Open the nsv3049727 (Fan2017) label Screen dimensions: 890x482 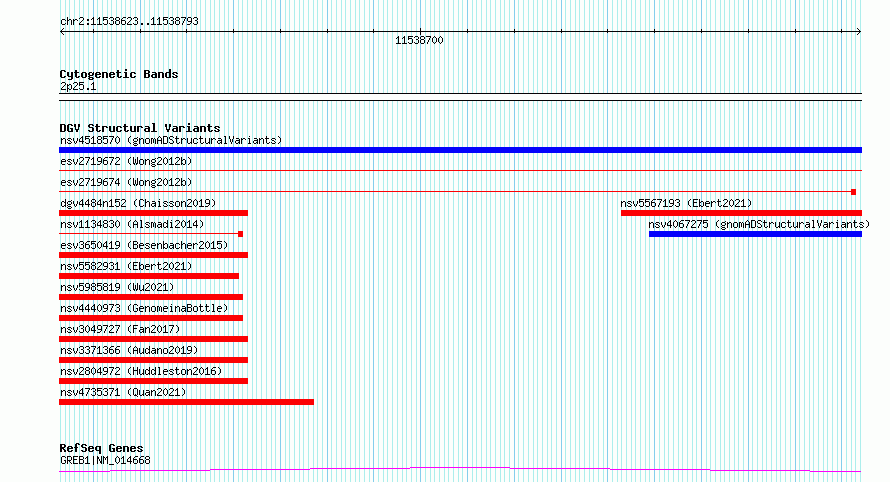[120, 329]
